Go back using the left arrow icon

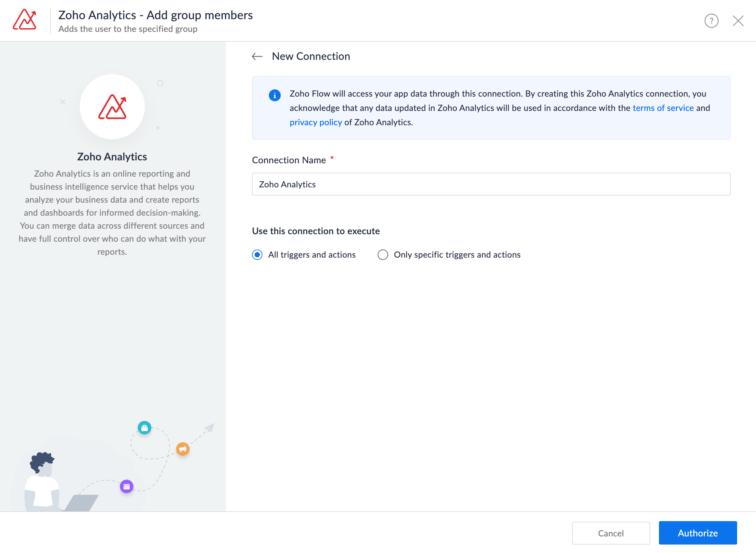pyautogui.click(x=257, y=57)
